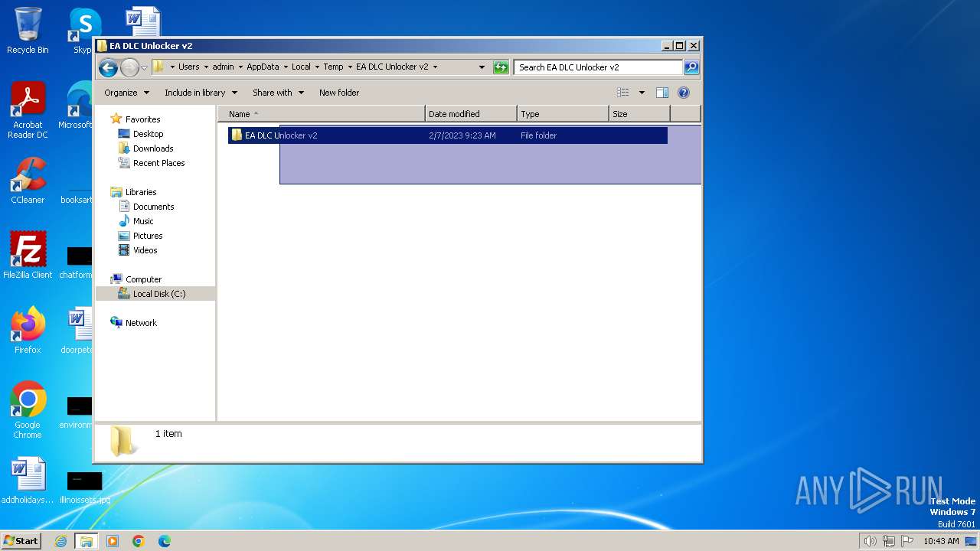The image size is (980, 551).
Task: Maximize the EA DLC Unlocker v2 window
Action: 680,46
